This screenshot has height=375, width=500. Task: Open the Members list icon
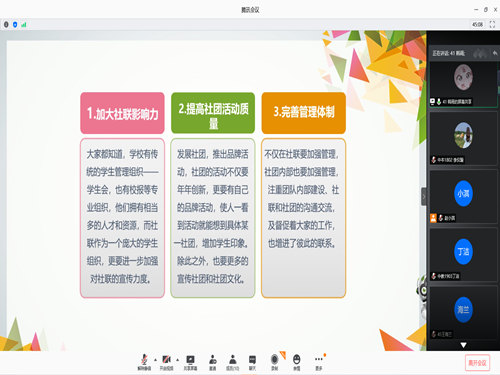tap(233, 362)
